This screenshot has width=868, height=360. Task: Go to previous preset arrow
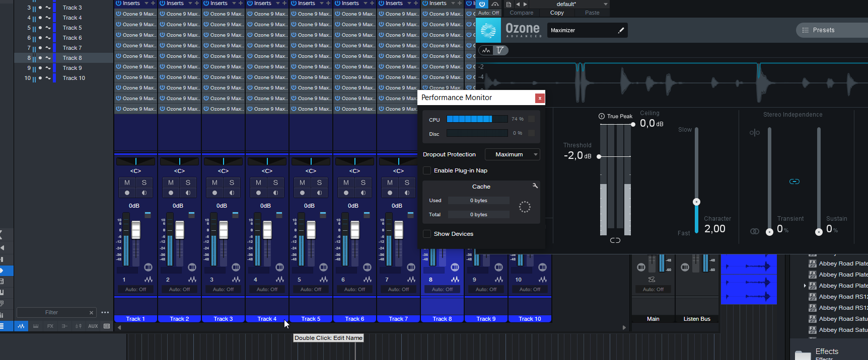(x=518, y=4)
